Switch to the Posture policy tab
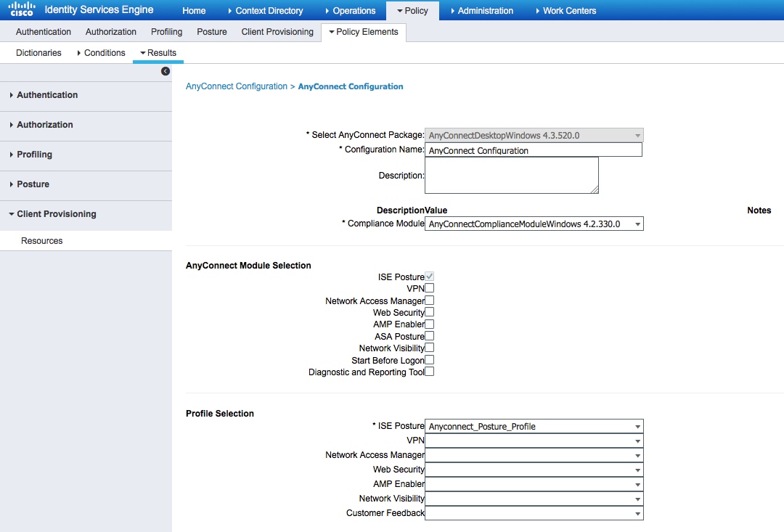The width and height of the screenshot is (784, 532). (211, 31)
